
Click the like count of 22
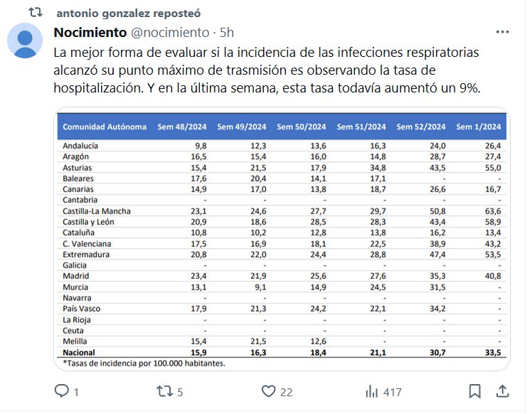click(x=287, y=392)
